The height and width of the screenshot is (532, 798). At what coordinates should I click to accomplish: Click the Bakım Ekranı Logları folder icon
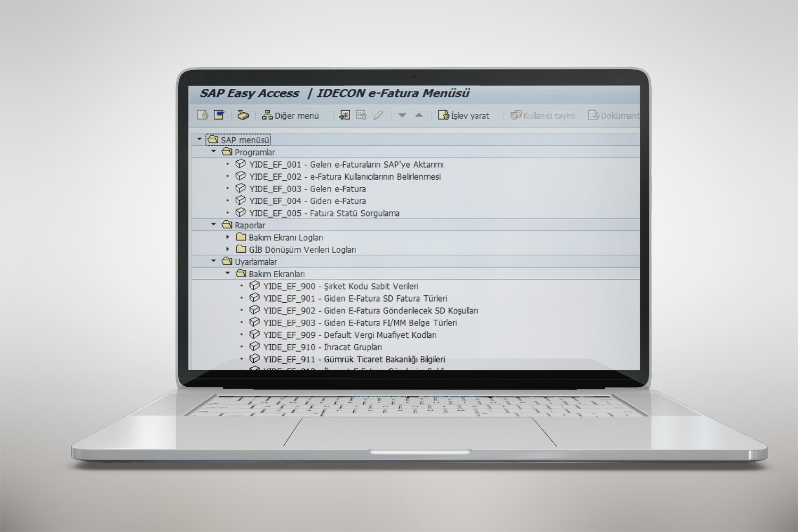point(241,237)
